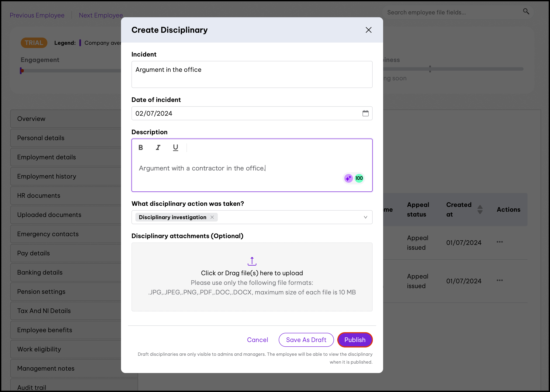Click the Publish button
Viewport: 550px width, 392px height.
pos(355,340)
